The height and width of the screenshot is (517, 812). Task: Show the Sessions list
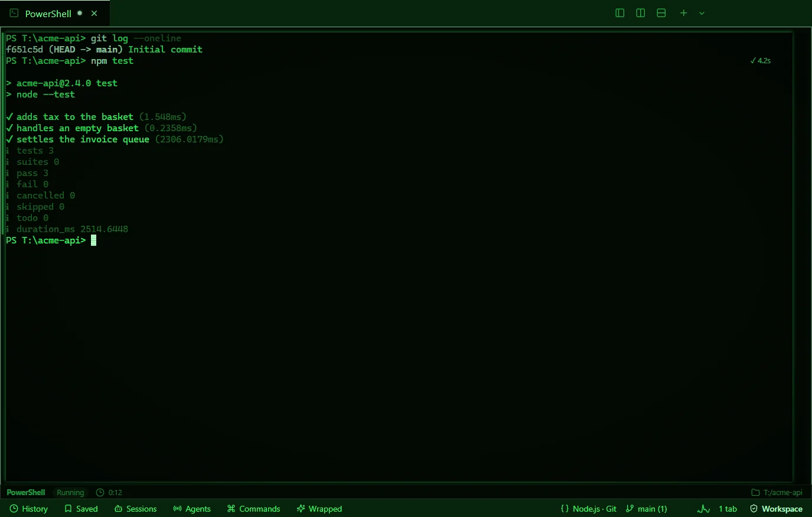[x=136, y=509]
